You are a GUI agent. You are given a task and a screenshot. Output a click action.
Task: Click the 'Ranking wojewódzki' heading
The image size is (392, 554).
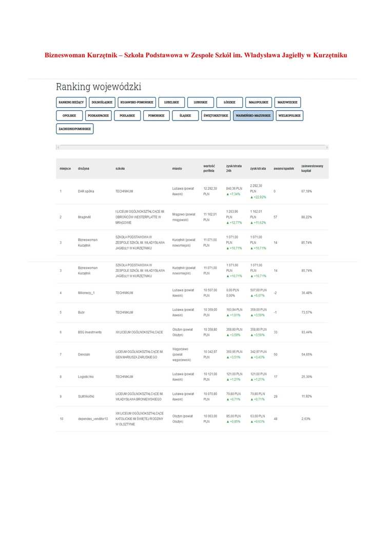(x=99, y=87)
